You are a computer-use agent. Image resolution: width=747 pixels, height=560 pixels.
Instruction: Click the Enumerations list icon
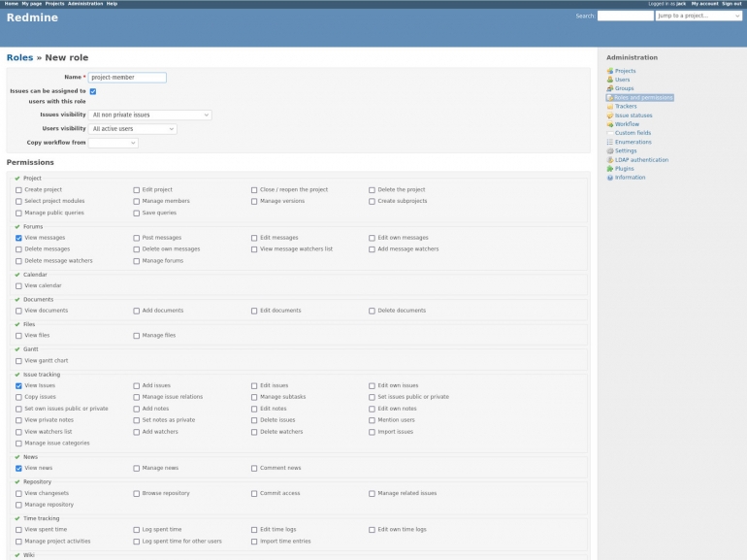tap(610, 142)
